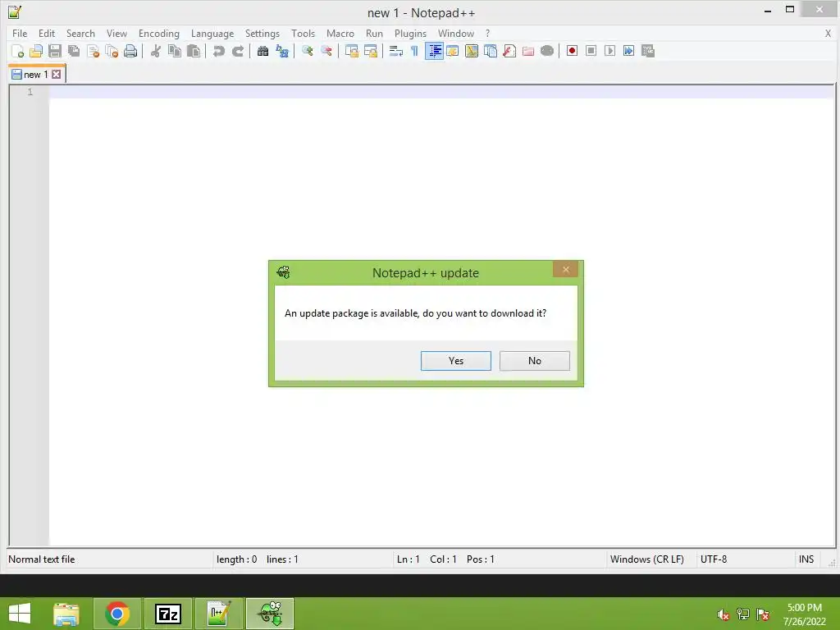Click Save Recorded Macro icon
The image size is (840, 630).
(x=648, y=51)
